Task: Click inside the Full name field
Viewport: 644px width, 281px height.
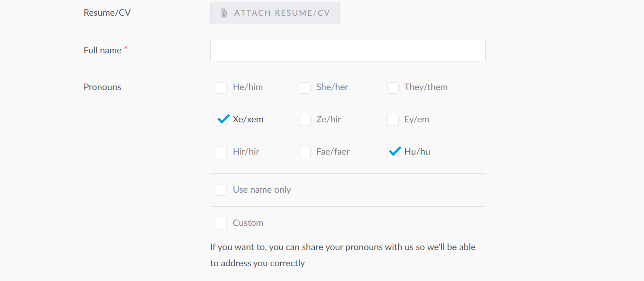Action: pyautogui.click(x=348, y=50)
